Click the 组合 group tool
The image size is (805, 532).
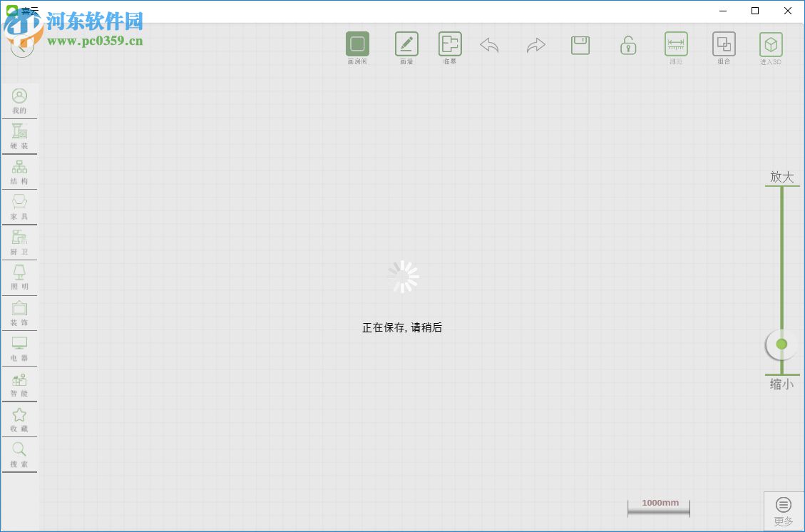pyautogui.click(x=724, y=48)
